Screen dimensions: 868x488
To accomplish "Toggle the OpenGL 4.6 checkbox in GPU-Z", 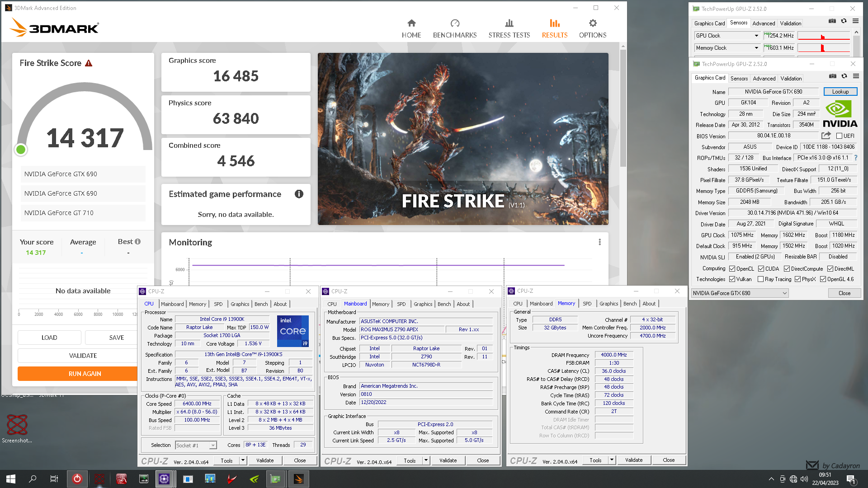I will [x=823, y=279].
